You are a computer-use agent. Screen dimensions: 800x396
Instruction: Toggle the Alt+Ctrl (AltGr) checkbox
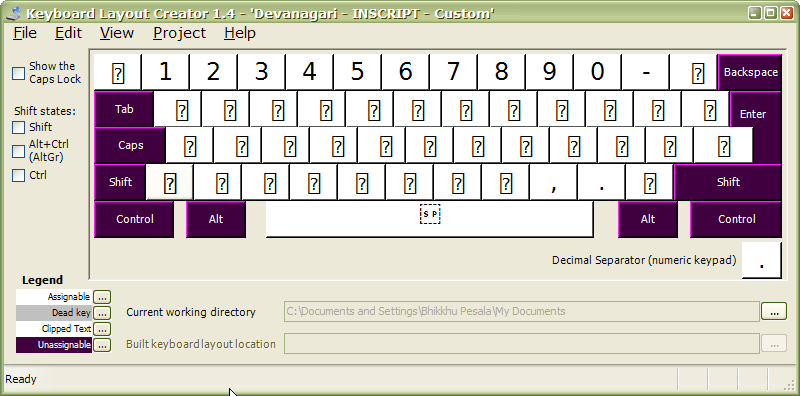(18, 151)
